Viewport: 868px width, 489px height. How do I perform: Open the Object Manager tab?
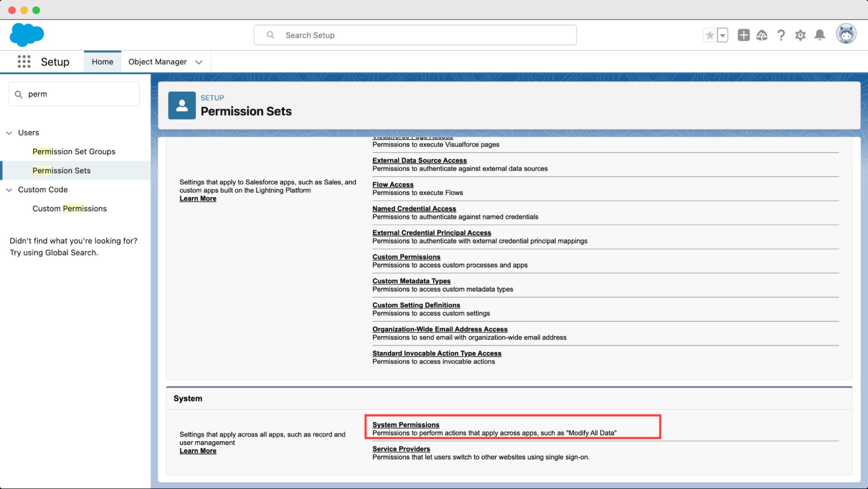[158, 62]
